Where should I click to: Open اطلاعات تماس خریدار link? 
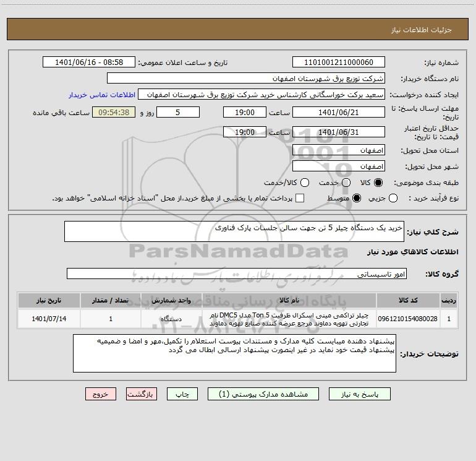click(102, 95)
